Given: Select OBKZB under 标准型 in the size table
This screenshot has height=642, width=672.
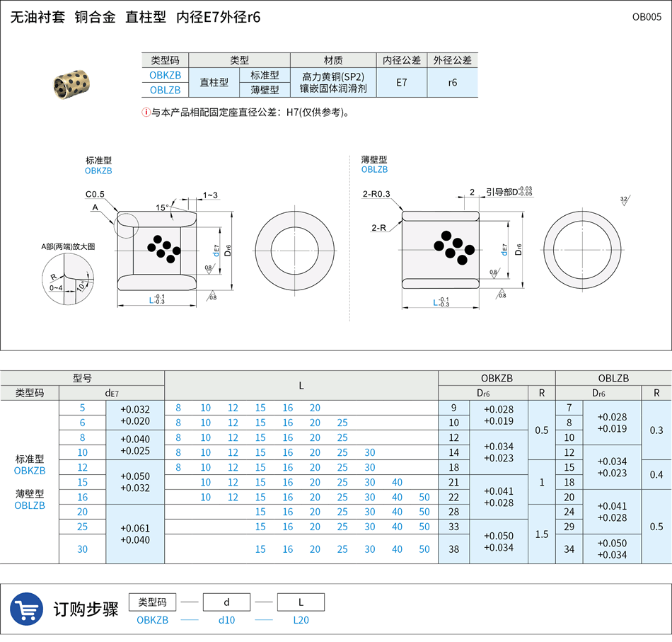Looking at the screenshot, I should pyautogui.click(x=30, y=471).
